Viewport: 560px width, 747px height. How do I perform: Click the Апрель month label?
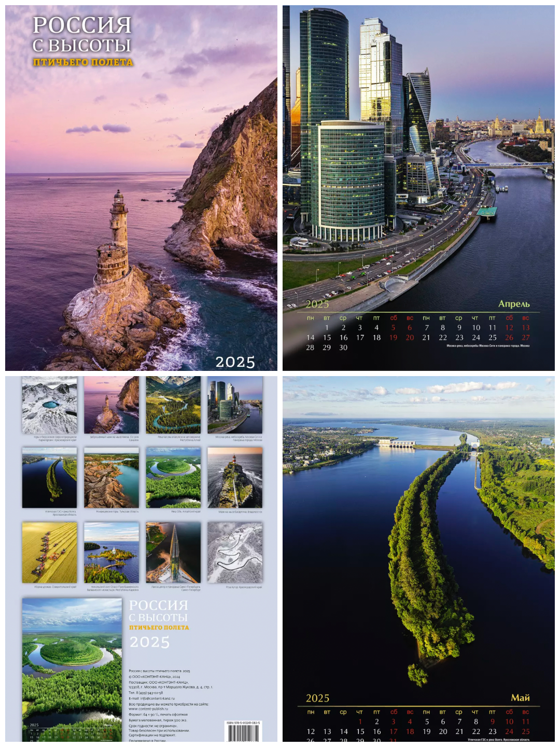click(514, 303)
